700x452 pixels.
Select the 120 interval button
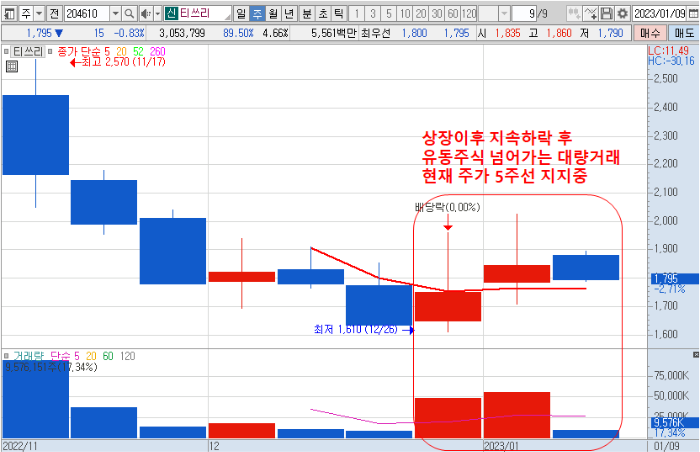click(x=469, y=14)
